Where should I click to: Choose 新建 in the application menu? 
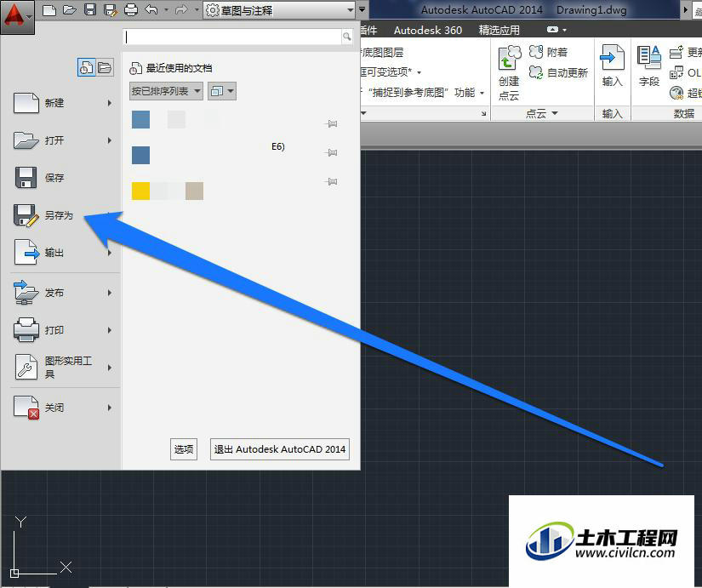tap(63, 103)
